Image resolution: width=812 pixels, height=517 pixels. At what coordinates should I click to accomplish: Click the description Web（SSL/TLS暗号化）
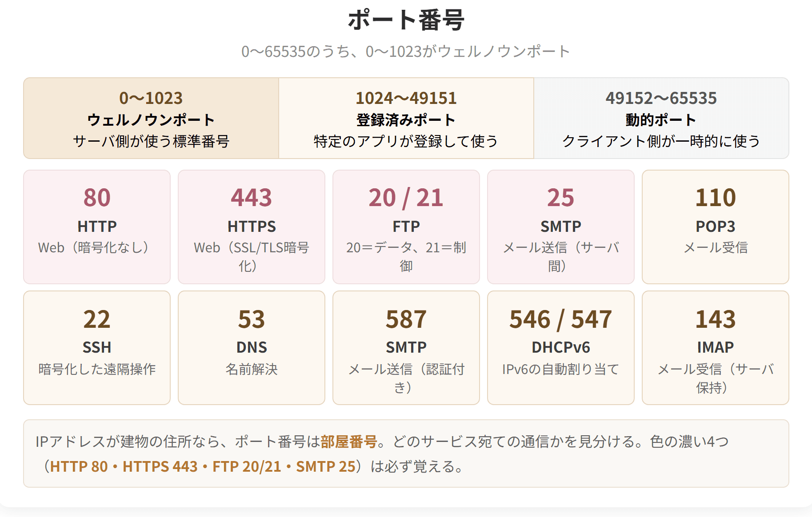[252, 257]
